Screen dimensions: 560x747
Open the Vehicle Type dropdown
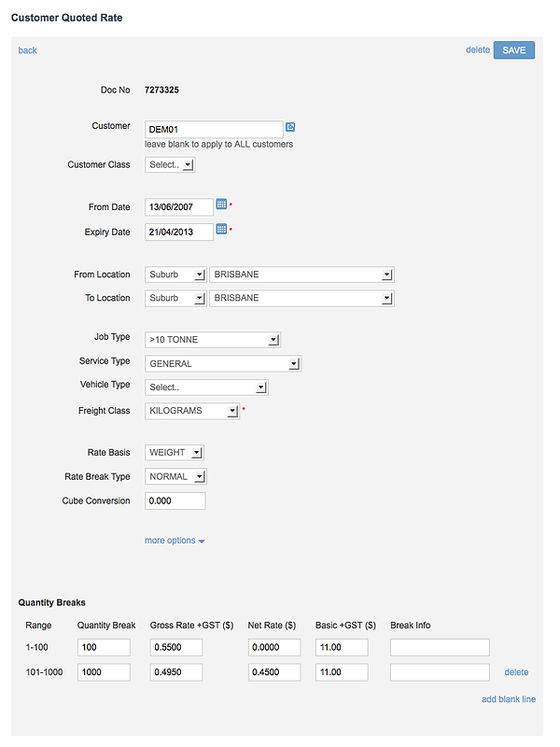click(x=206, y=388)
